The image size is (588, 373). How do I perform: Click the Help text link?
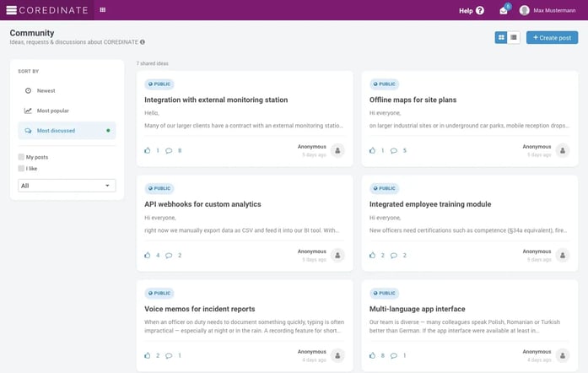(466, 11)
